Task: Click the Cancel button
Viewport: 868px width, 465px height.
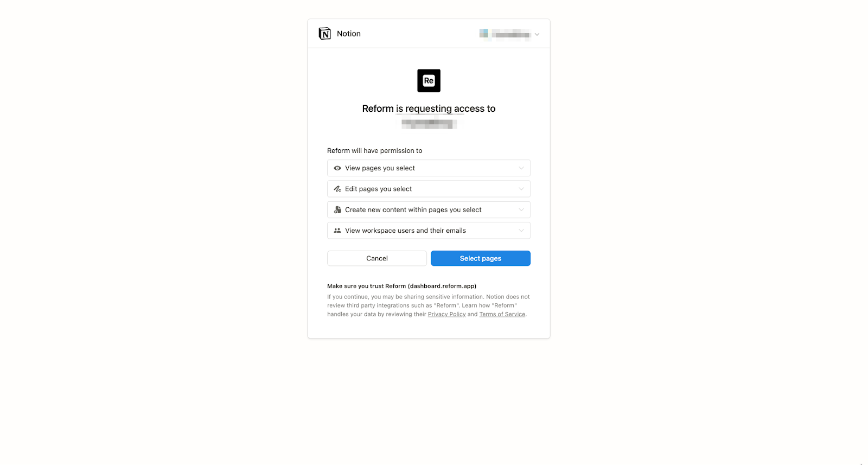Action: (x=377, y=258)
